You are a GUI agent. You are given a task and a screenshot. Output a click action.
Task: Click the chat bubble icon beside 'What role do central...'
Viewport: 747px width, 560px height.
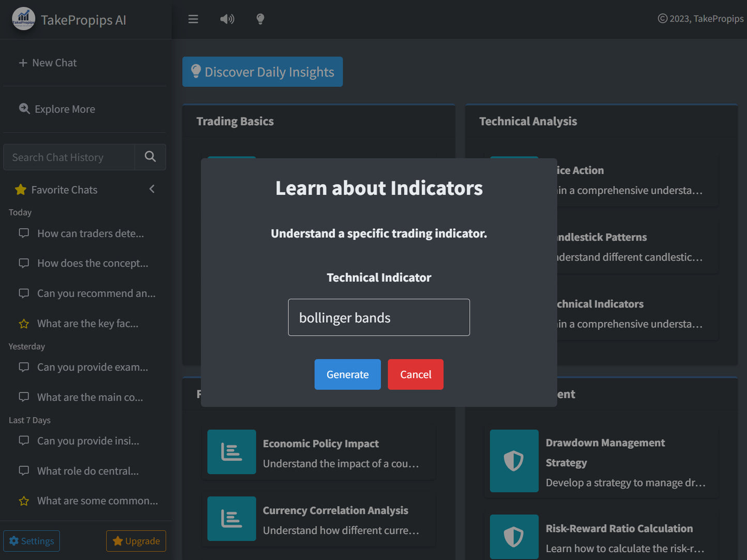[x=24, y=471]
